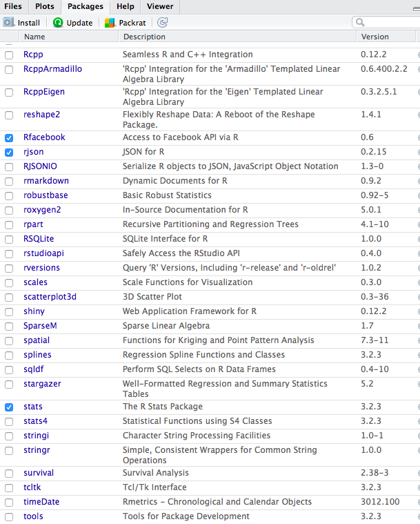
Task: Open the timeDate package link
Action: click(x=41, y=502)
